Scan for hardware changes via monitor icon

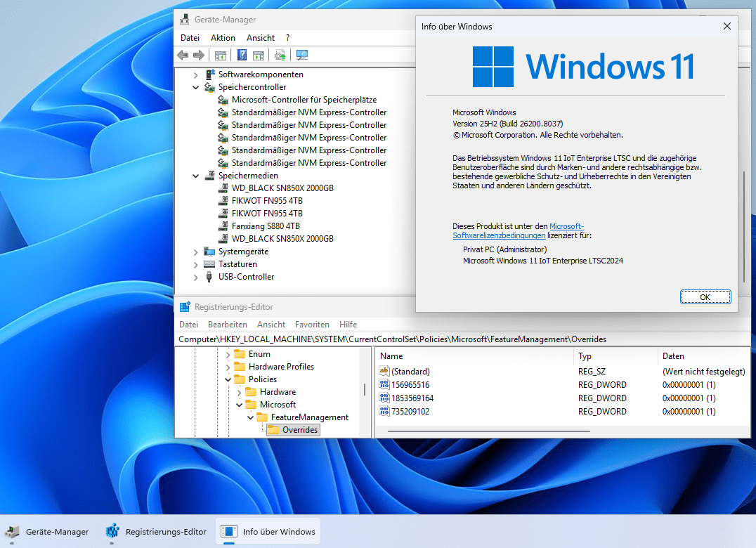tap(302, 55)
